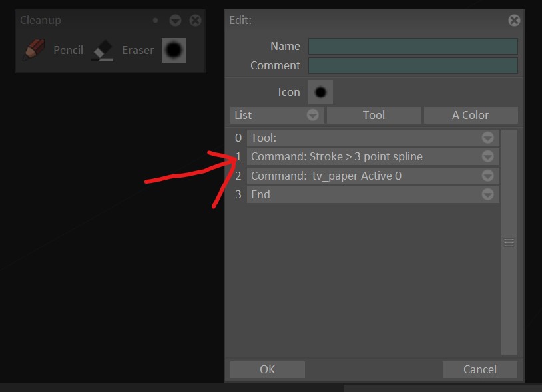Close the Edit dialog

pos(514,21)
